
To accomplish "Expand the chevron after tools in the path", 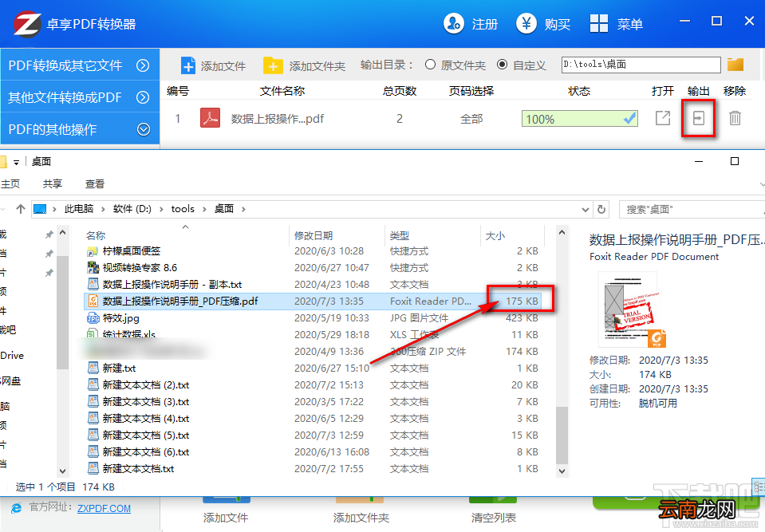I will point(204,209).
